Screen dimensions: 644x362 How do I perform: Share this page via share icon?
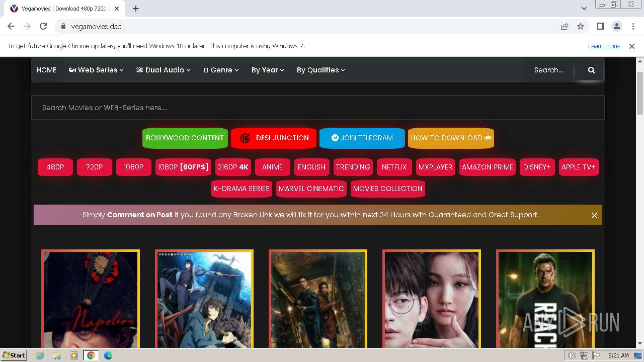[x=565, y=26]
